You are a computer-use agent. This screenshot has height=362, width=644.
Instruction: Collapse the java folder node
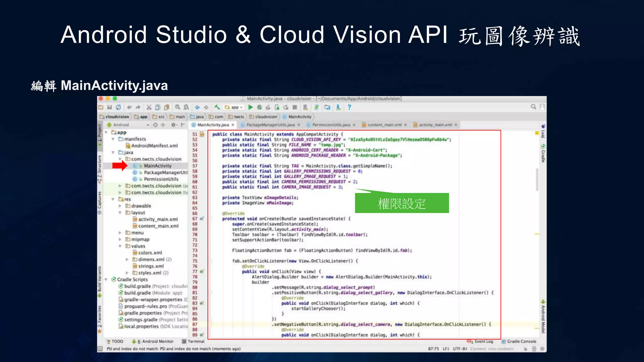(x=113, y=152)
